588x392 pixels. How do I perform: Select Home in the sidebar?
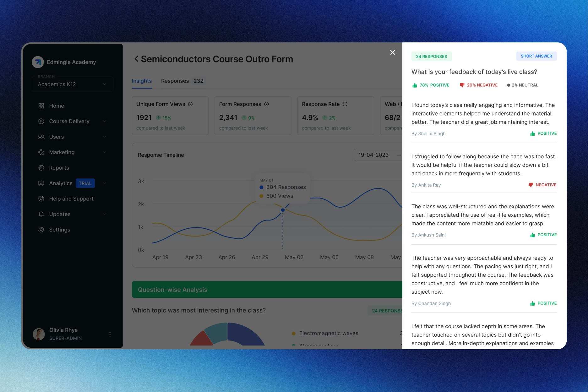click(x=56, y=106)
